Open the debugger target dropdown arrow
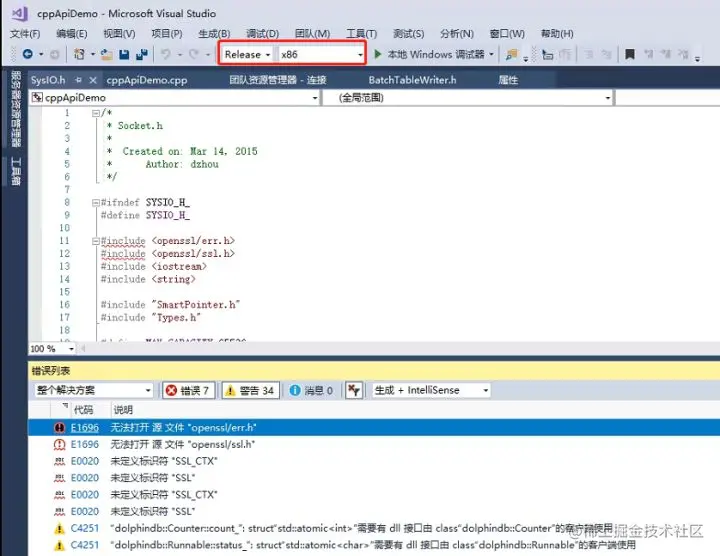The width and height of the screenshot is (720, 556). click(x=491, y=54)
